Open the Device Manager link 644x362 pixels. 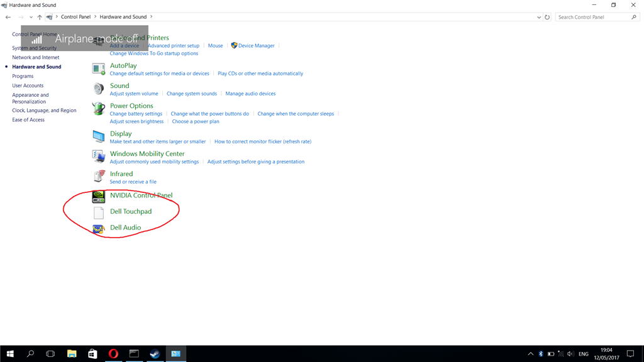pos(257,45)
